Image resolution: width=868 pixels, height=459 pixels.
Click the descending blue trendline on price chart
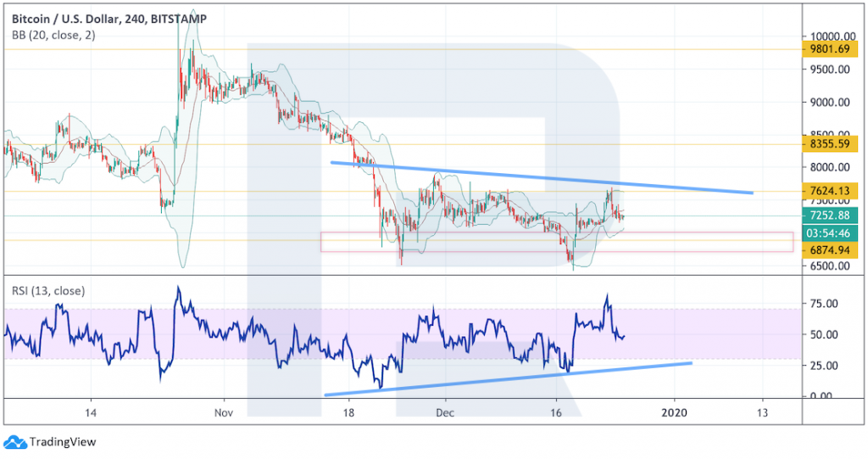tap(542, 177)
